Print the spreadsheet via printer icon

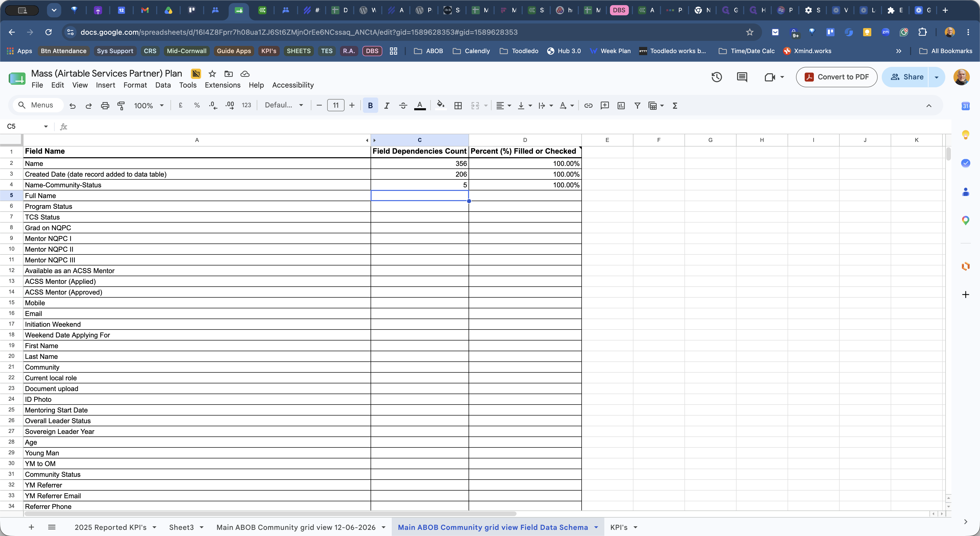105,106
